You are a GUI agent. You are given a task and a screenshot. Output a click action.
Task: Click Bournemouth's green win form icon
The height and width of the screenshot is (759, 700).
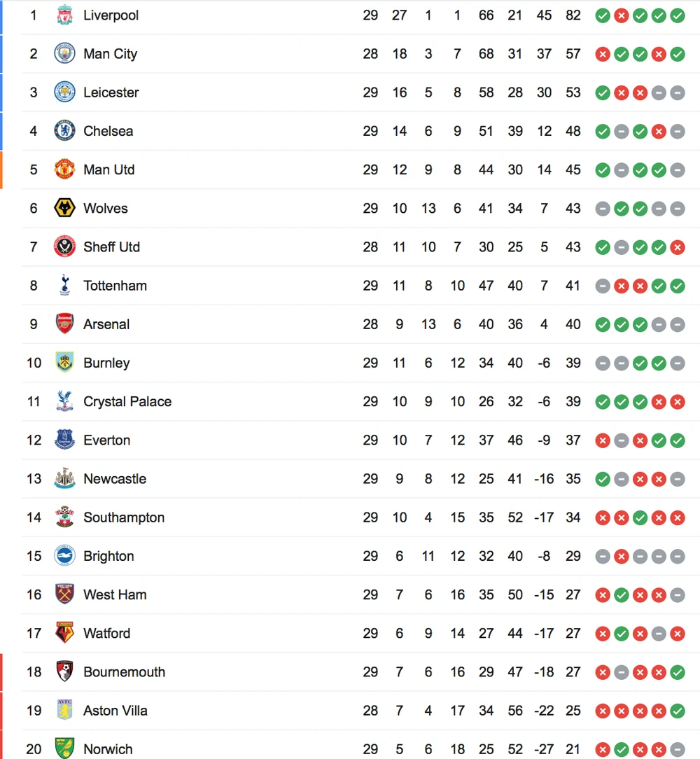pos(677,672)
